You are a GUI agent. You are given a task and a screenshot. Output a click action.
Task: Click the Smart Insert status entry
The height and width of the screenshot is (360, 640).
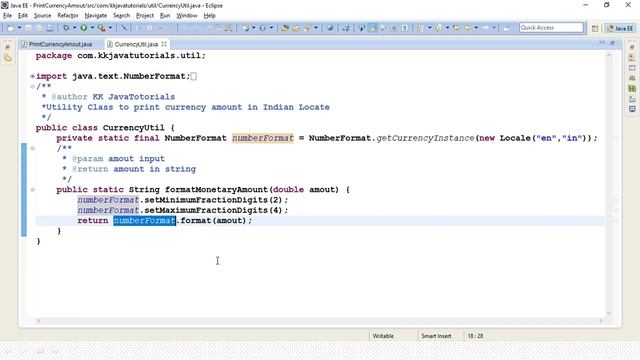[436, 336]
